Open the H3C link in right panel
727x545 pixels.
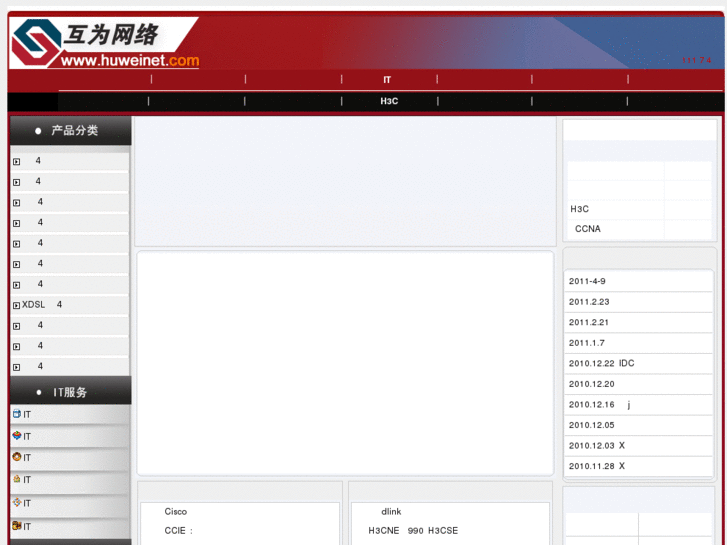(580, 209)
